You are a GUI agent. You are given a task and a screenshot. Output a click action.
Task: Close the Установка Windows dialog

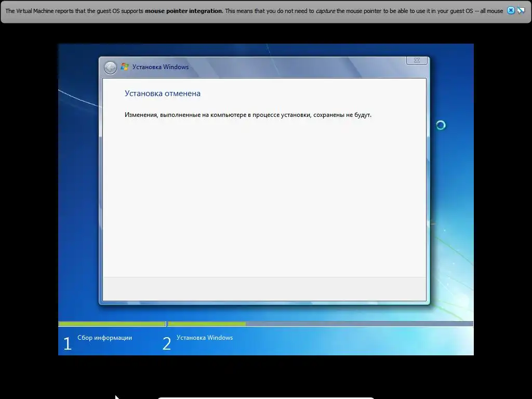[x=417, y=60]
